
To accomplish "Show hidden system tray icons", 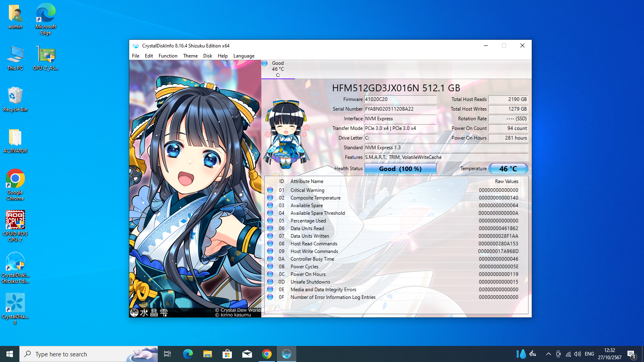I will pyautogui.click(x=548, y=354).
